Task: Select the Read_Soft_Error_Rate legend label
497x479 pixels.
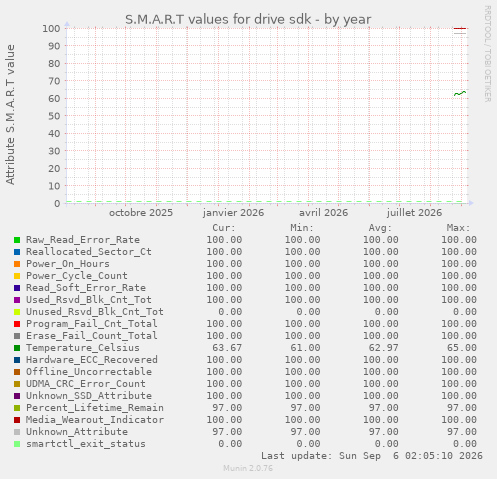Action: (x=86, y=288)
